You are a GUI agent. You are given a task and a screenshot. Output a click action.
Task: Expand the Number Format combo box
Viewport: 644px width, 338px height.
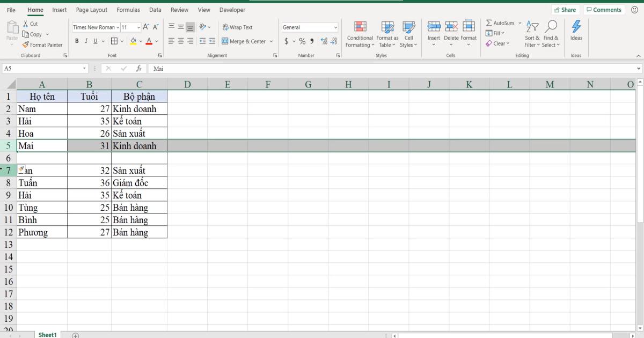click(335, 27)
